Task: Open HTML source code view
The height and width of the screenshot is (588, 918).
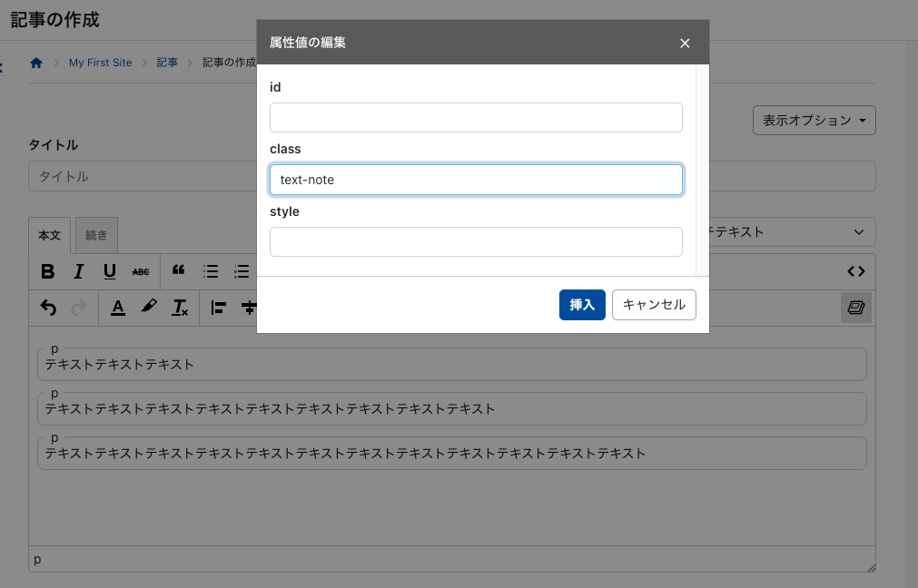Action: (856, 271)
